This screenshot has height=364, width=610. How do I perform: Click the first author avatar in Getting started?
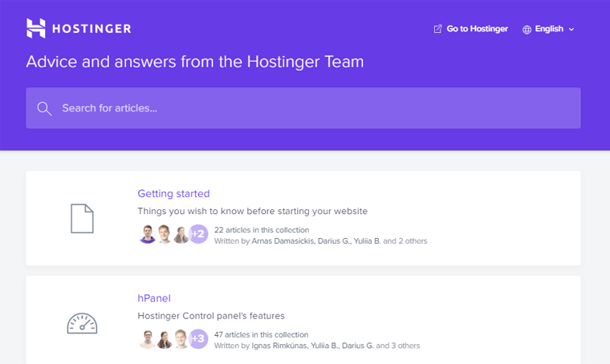click(147, 234)
